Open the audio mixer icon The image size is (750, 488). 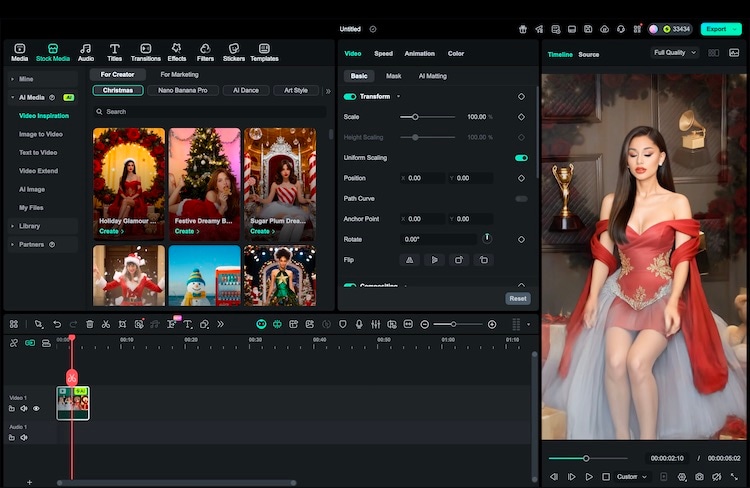click(375, 324)
